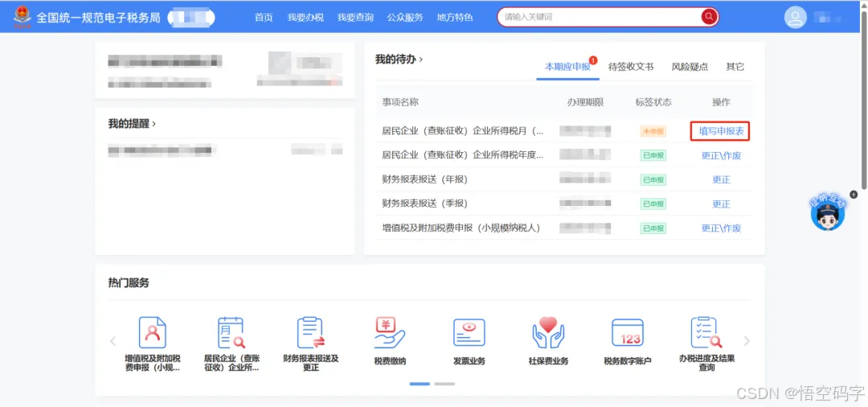
Task: Open 我要办税 navigation menu
Action: 305,17
